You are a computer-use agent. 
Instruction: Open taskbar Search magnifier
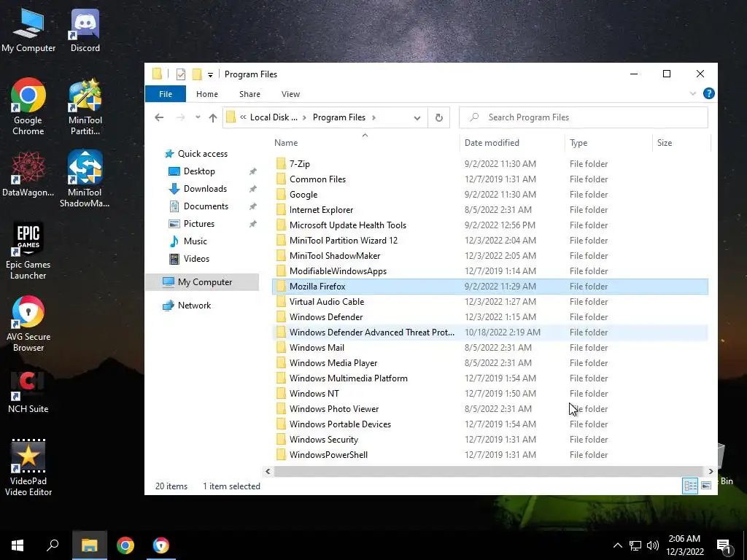click(x=53, y=545)
